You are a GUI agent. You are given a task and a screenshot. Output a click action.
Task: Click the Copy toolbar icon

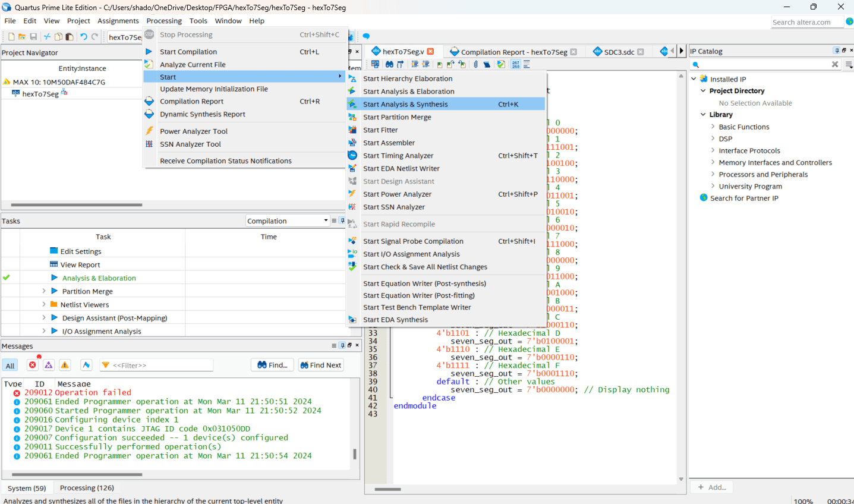(58, 37)
